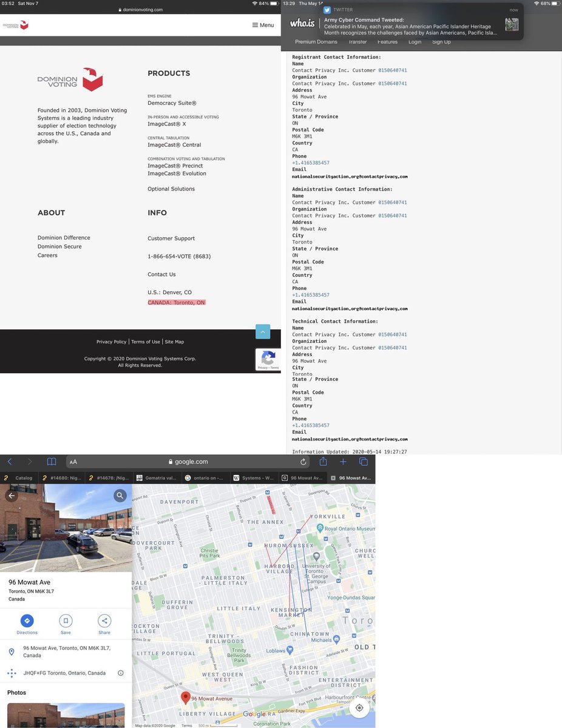Open the Menu hamburger on Dominion site
Screen dimensions: 562x728
(x=263, y=25)
